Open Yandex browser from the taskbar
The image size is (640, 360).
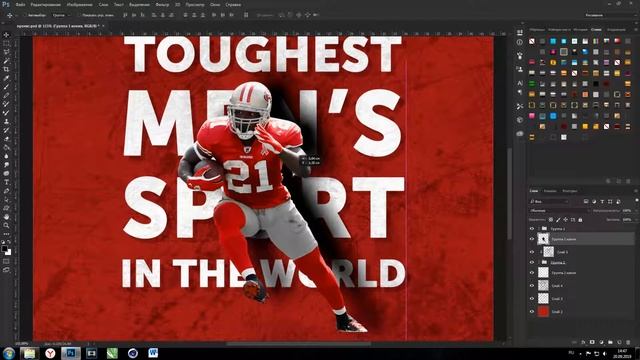point(50,353)
